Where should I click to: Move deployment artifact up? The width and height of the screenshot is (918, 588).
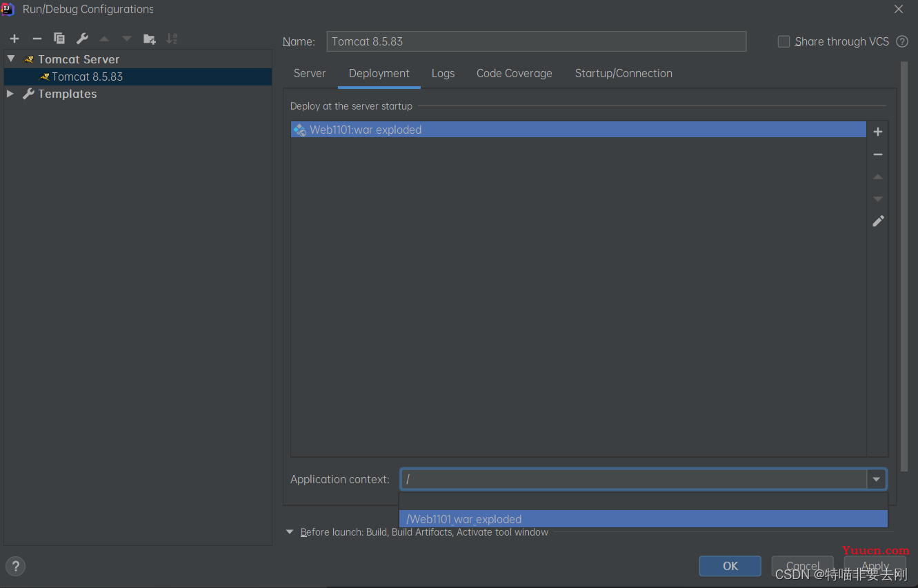tap(878, 177)
